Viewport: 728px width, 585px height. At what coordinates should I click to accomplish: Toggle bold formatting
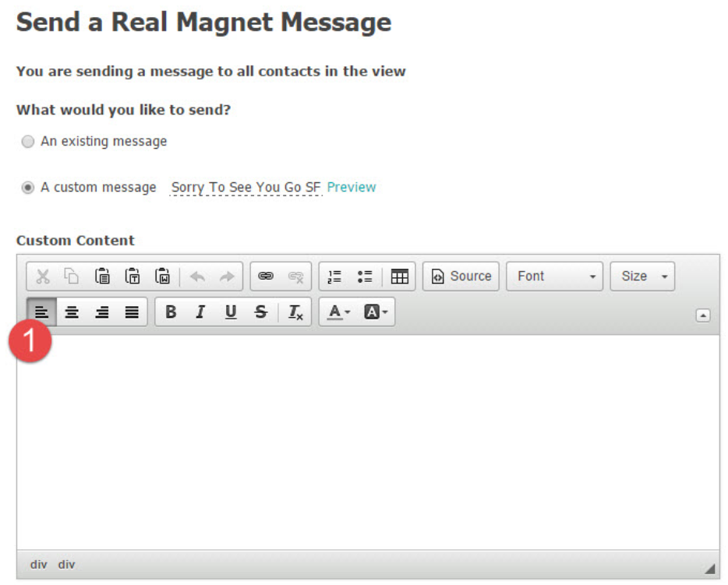point(171,312)
